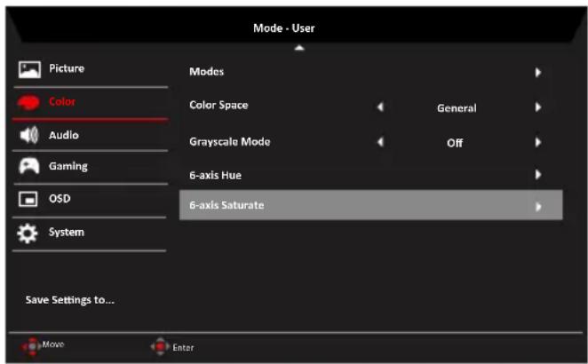Click the Move joystick icon
588x364 pixels.
(x=31, y=346)
